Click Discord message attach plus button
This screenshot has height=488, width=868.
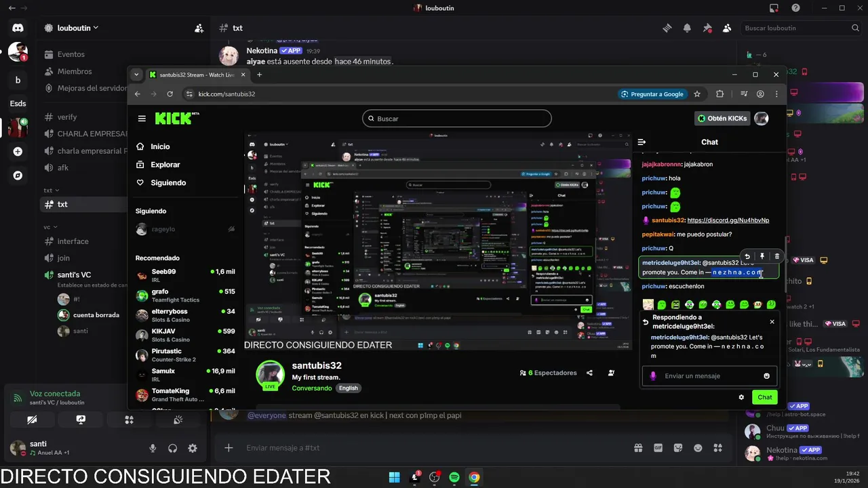coord(229,448)
